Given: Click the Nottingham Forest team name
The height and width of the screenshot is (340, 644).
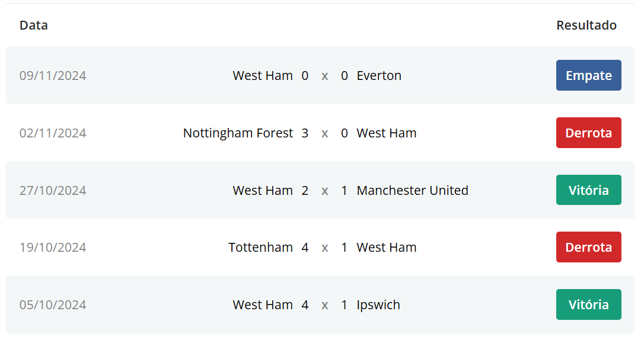Looking at the screenshot, I should pos(238,133).
